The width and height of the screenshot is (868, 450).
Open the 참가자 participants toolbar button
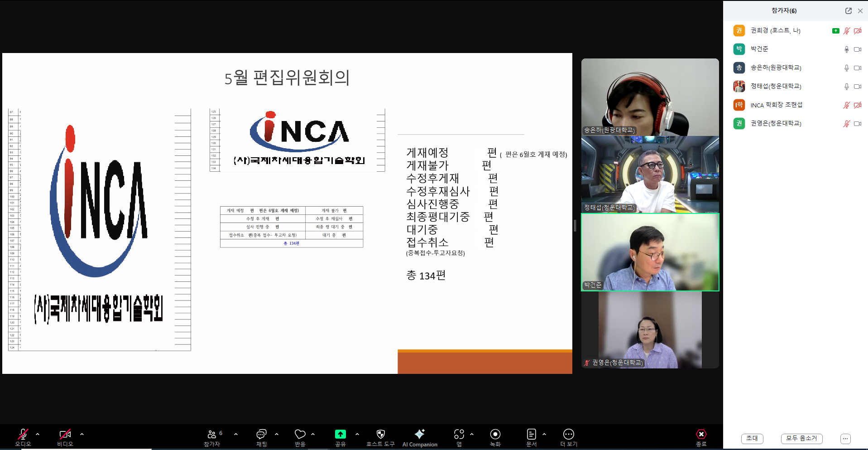click(x=212, y=437)
